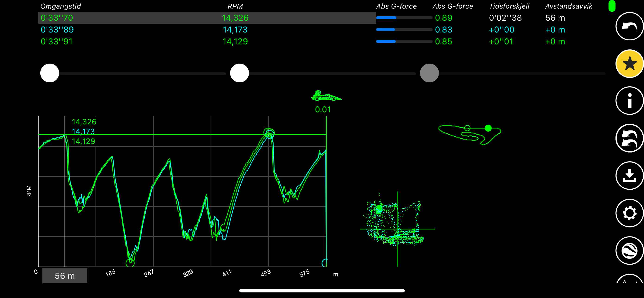The image size is (644, 298).
Task: Tap the 14,173 chart value label
Action: 83,132
